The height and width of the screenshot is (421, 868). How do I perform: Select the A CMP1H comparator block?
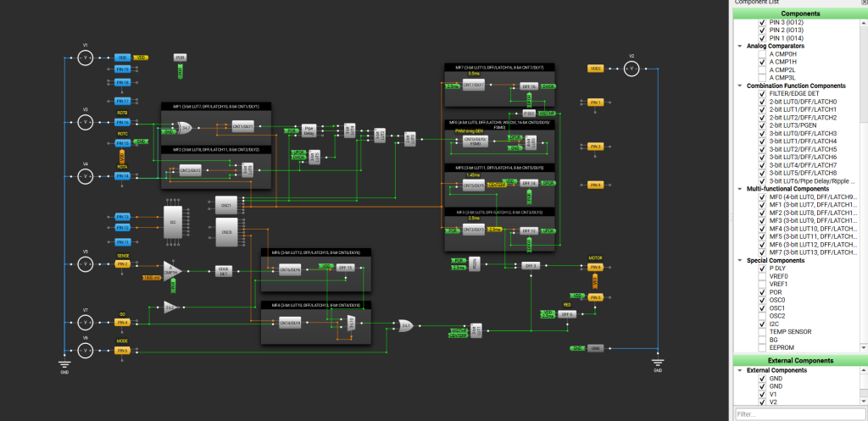tap(173, 269)
